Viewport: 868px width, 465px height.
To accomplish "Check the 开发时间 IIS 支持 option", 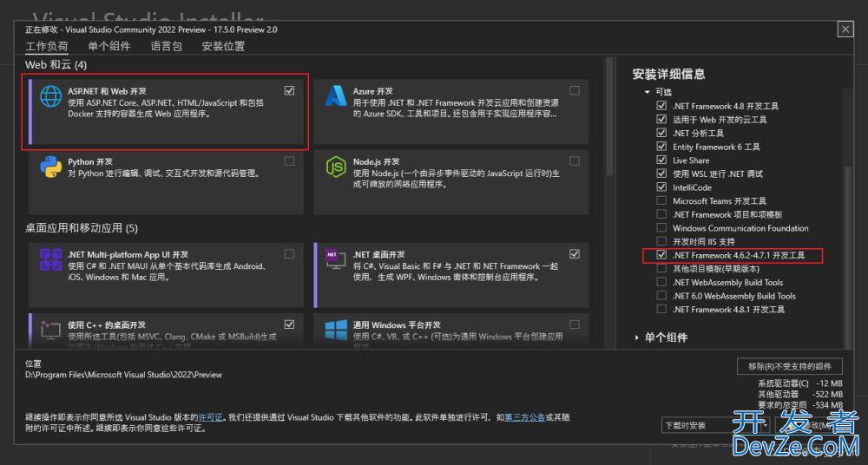I will click(661, 241).
